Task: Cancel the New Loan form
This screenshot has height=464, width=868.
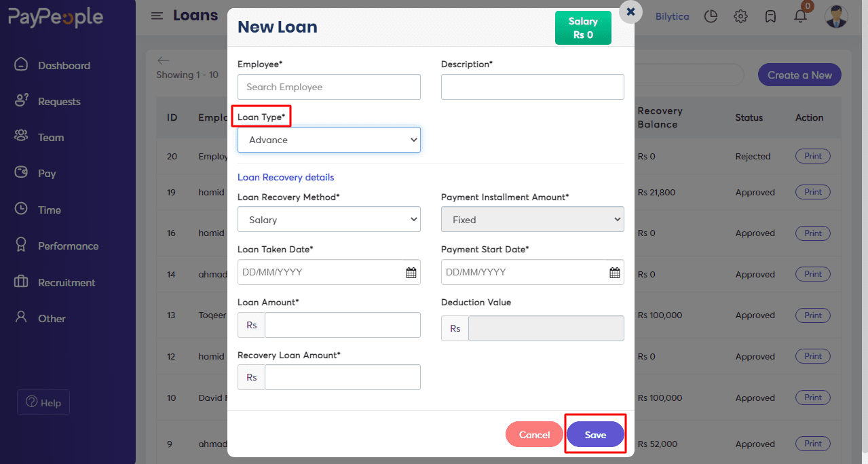Action: [534, 435]
